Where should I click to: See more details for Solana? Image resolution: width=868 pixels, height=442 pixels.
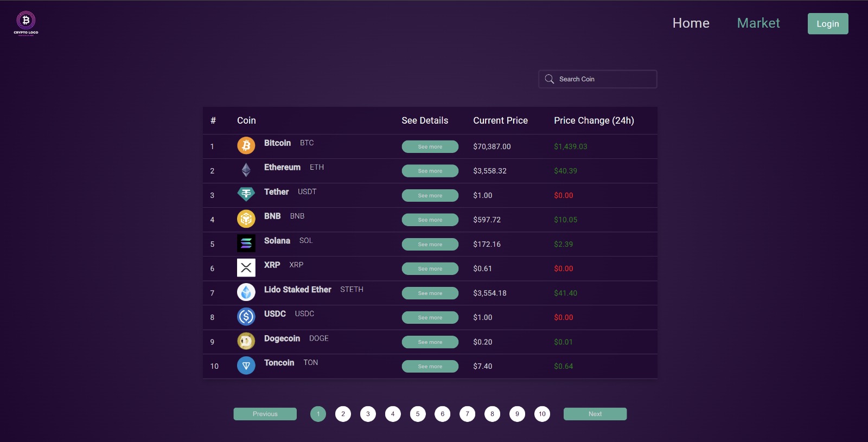430,244
